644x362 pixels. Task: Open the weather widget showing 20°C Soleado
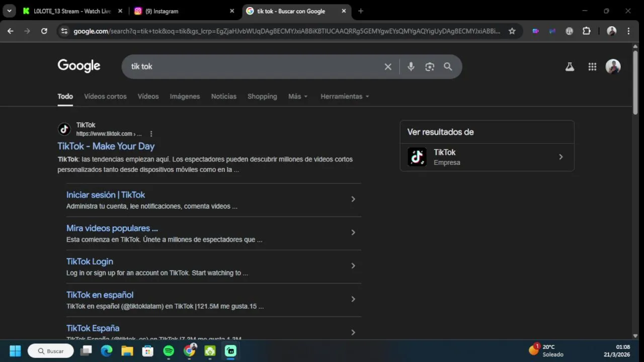point(546,350)
